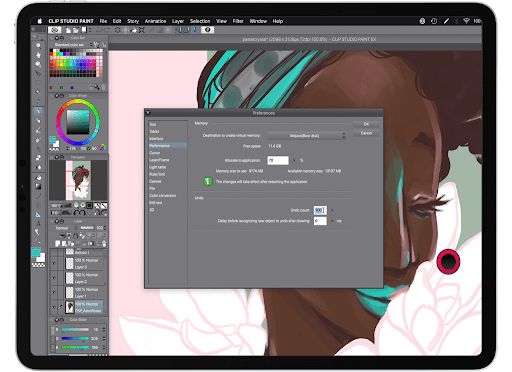Hide Layer 3 using eye icon

[x=54, y=263]
